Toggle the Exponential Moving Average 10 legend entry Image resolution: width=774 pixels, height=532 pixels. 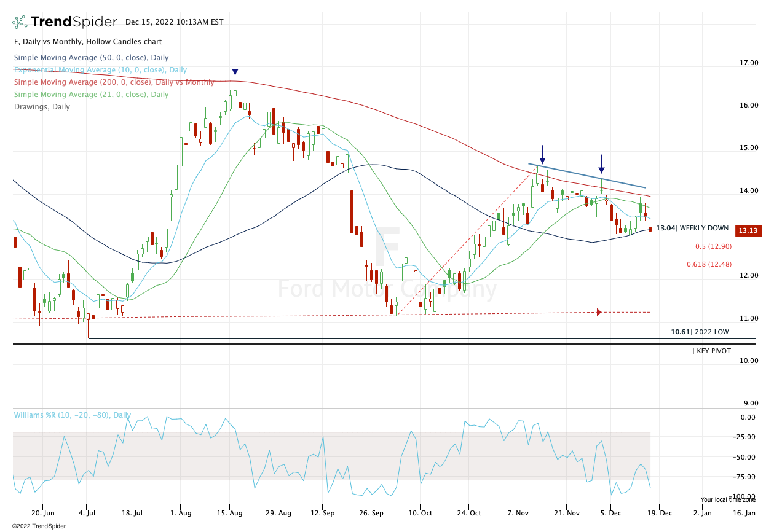101,70
